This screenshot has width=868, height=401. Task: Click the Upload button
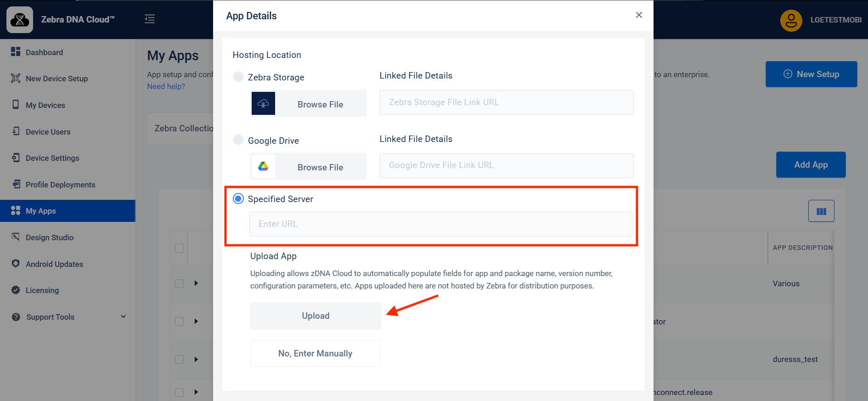[316, 316]
